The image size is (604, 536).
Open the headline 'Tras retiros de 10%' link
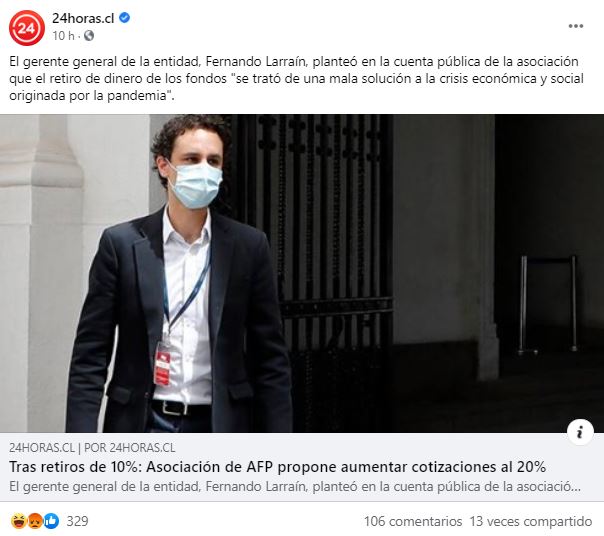[277, 467]
